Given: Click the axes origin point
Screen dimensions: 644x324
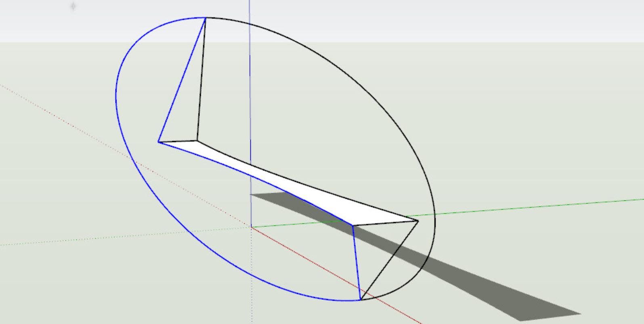Looking at the screenshot, I should point(252,227).
